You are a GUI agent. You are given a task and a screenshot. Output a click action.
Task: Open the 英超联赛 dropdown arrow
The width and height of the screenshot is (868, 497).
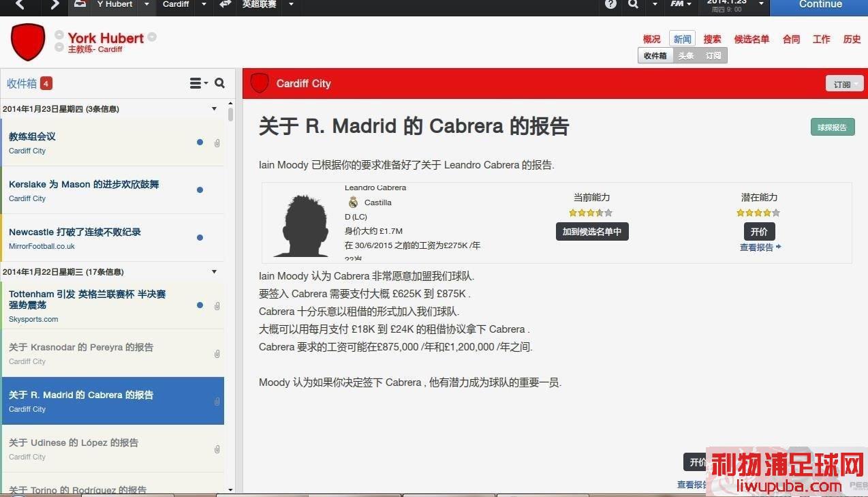291,5
